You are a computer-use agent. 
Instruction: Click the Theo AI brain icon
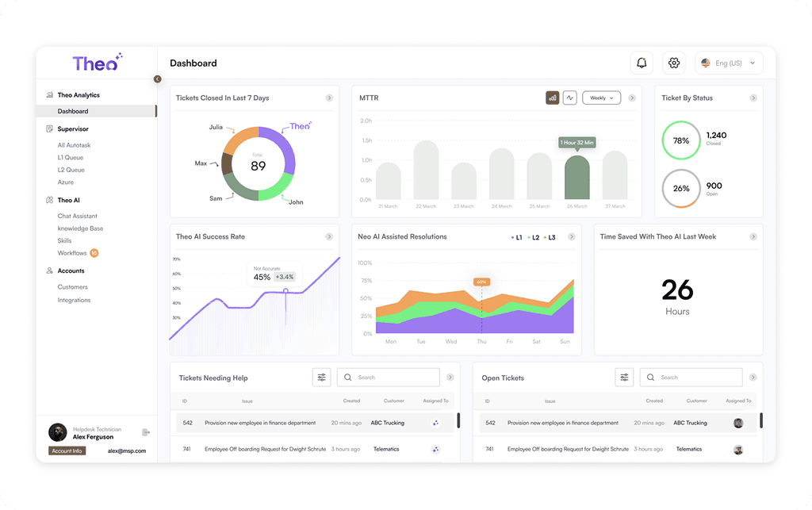50,200
